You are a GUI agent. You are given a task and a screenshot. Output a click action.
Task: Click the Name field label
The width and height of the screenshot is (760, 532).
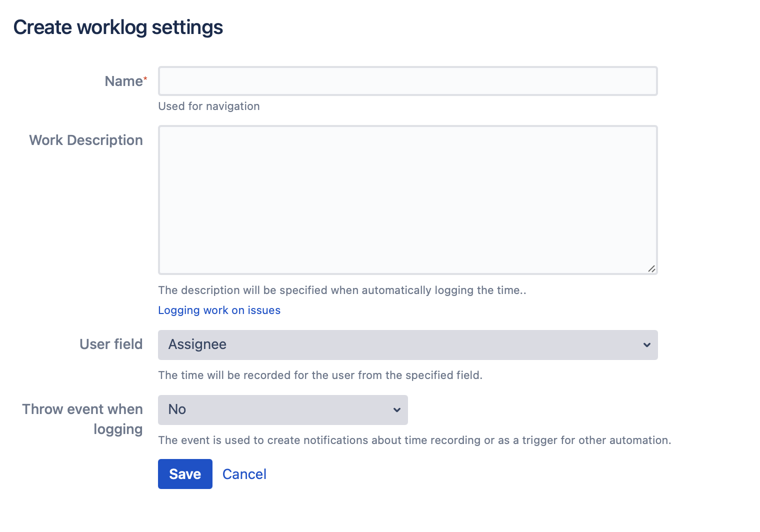click(123, 81)
